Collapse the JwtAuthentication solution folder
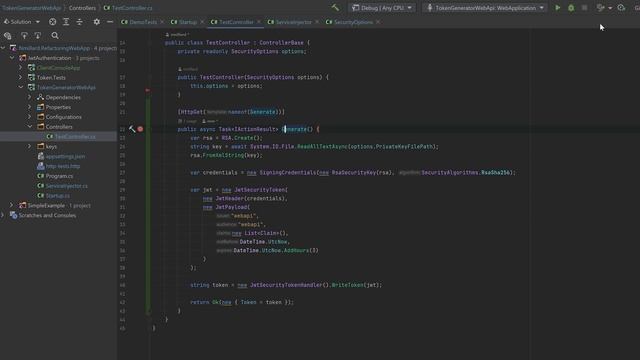Screen dimensions: 640x360 coord(12,58)
